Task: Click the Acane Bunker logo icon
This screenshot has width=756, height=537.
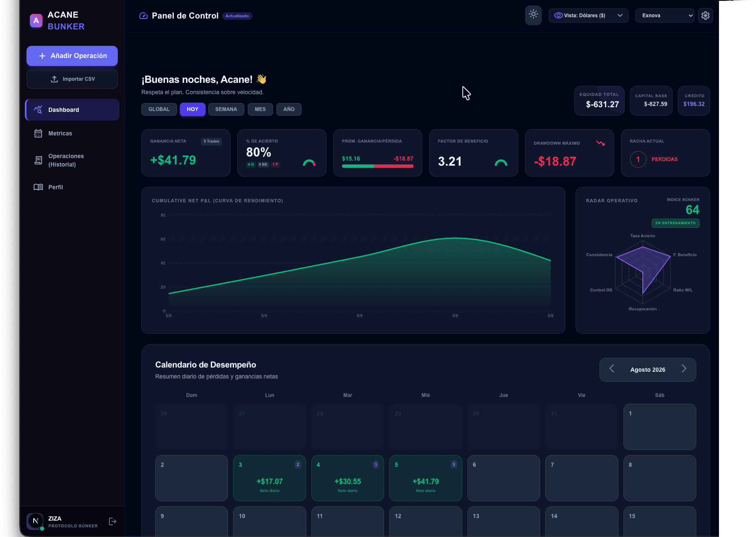Action: click(x=36, y=21)
